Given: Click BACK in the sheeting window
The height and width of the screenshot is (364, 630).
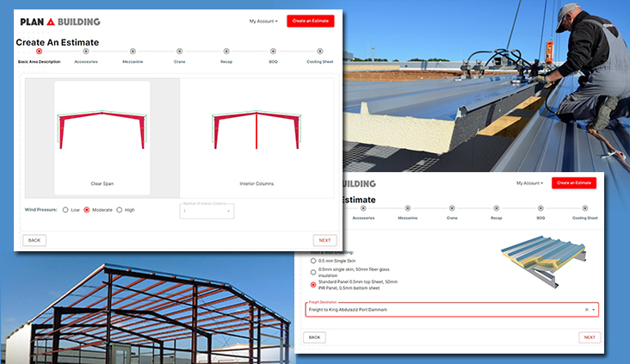Looking at the screenshot, I should click(315, 337).
